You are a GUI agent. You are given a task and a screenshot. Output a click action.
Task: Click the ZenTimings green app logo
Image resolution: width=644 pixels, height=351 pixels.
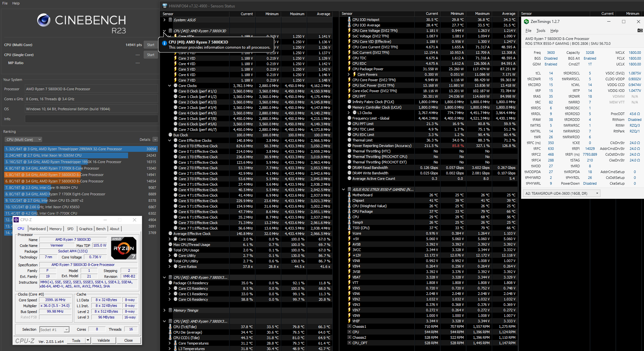526,22
